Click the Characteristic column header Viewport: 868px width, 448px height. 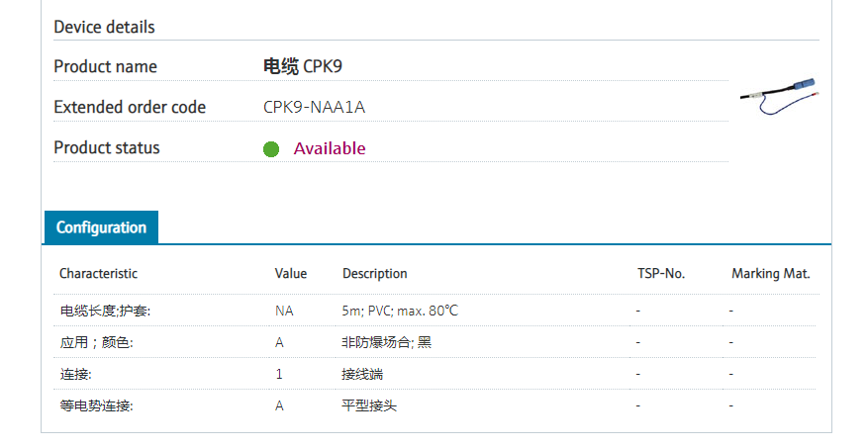(98, 274)
